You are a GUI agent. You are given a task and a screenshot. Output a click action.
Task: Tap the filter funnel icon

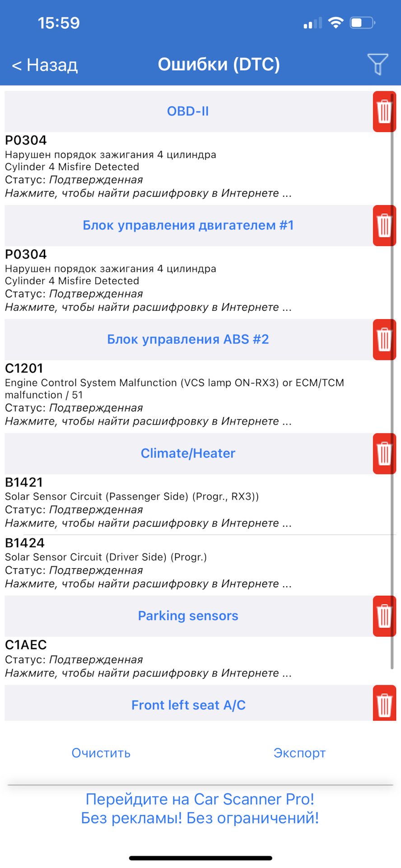click(x=378, y=64)
